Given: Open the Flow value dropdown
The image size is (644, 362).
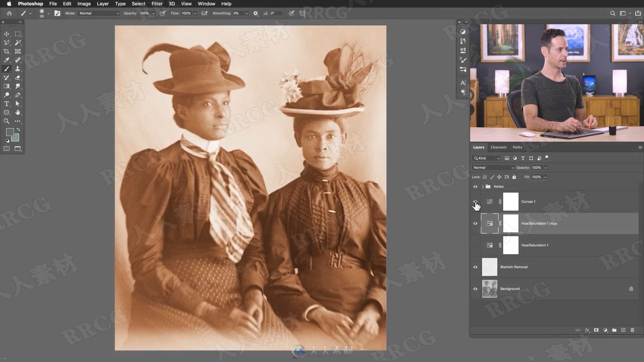Looking at the screenshot, I should click(x=195, y=13).
